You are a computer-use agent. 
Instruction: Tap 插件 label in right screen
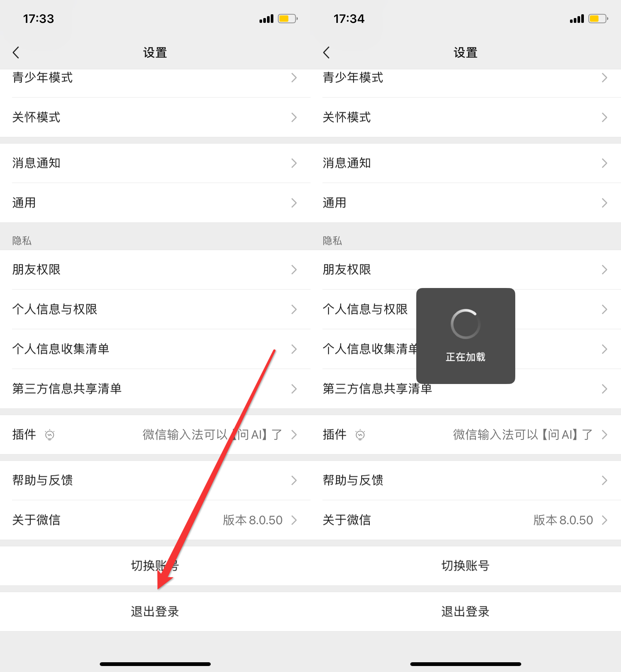(334, 435)
